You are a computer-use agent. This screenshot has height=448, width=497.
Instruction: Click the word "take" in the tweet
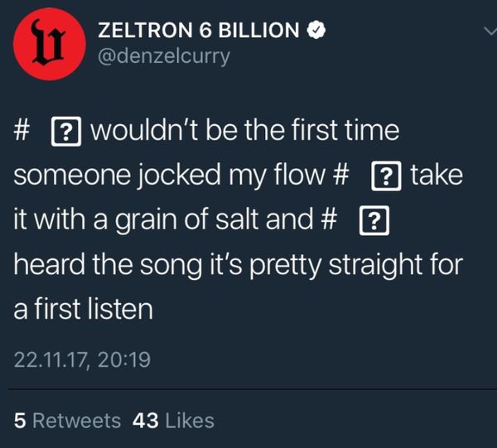point(437,175)
